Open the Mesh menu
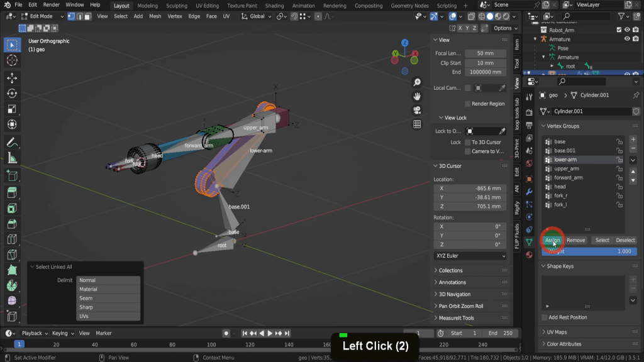 click(155, 16)
